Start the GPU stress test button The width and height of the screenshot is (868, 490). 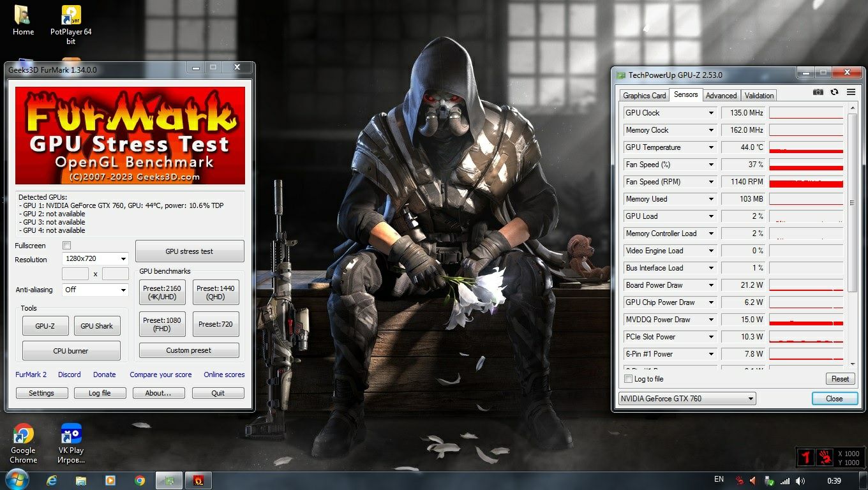click(x=190, y=251)
